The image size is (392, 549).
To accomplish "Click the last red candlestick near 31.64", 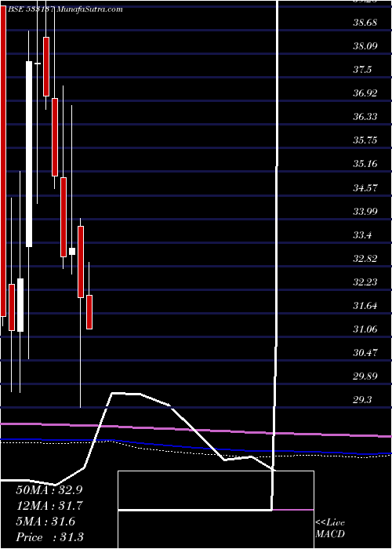I will tap(89, 312).
